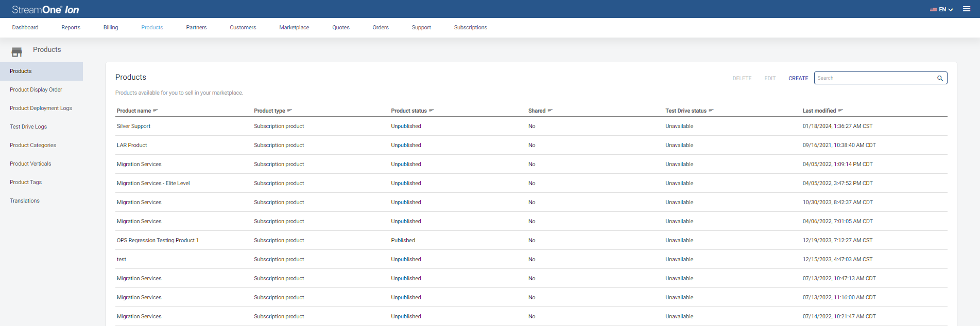Open OPS Regression Testing Product 1
This screenshot has width=980, height=326.
[x=158, y=241]
